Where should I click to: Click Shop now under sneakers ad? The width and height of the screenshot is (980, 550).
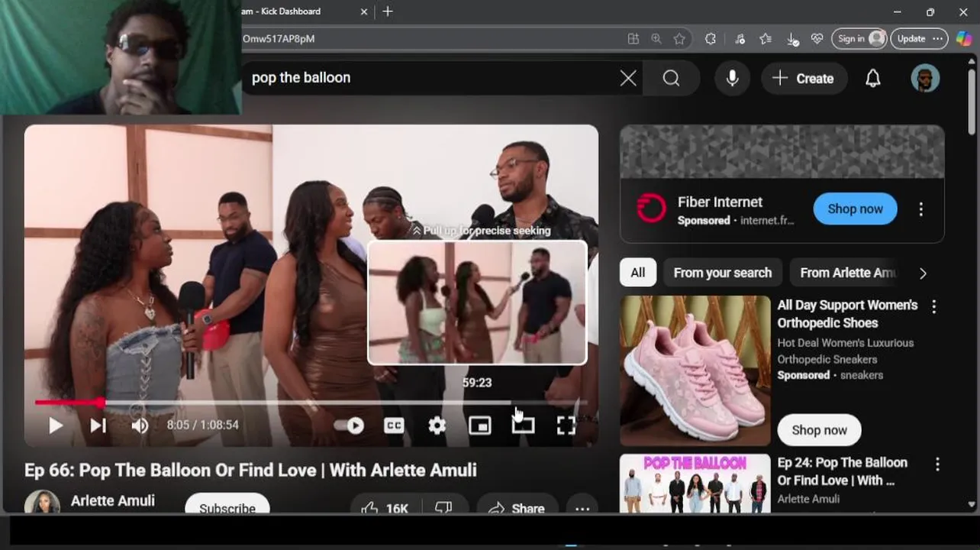coord(819,430)
